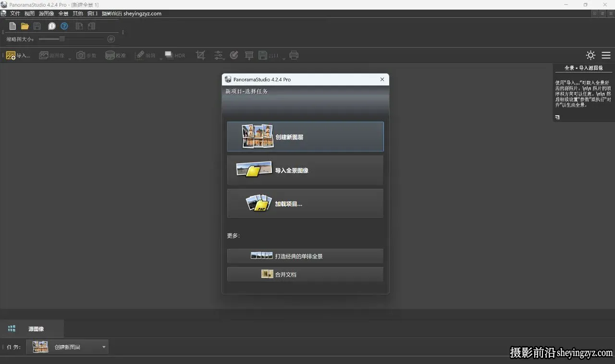Open the 窗口 menu
Screen dimensions: 615x364
[92, 13]
